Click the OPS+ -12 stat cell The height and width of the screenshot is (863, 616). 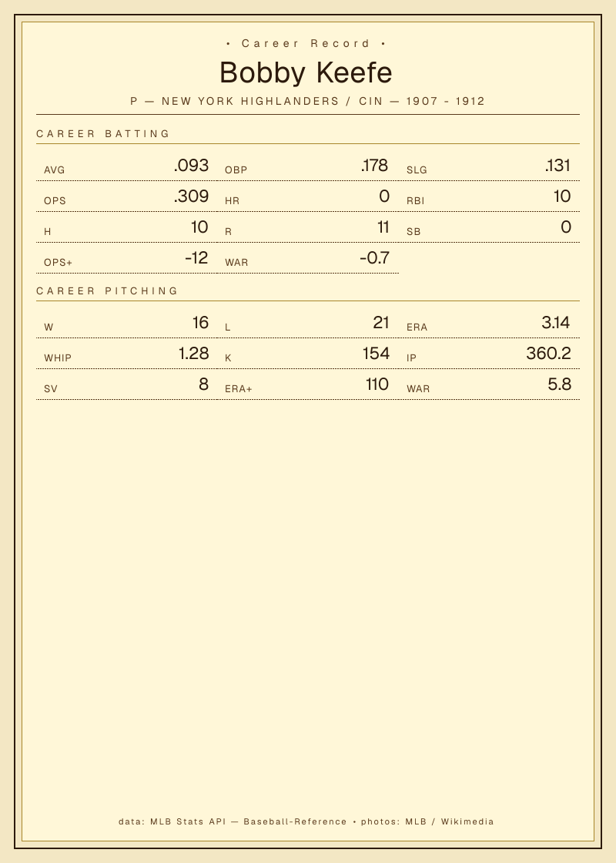pyautogui.click(x=126, y=258)
